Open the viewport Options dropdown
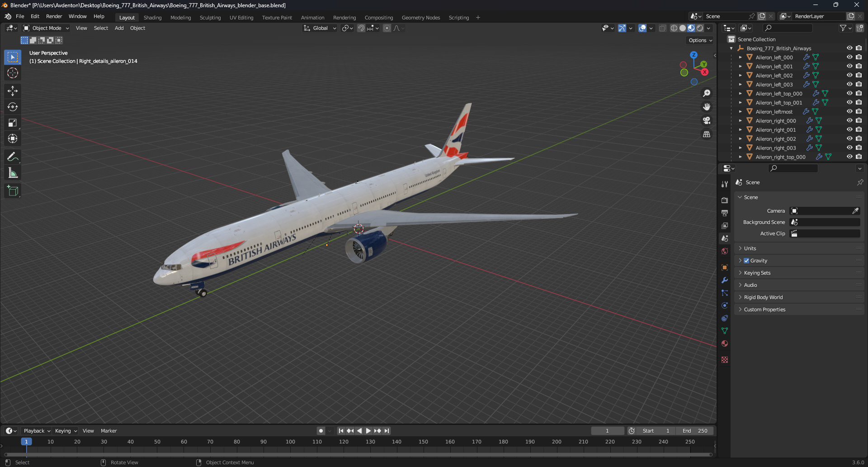The width and height of the screenshot is (868, 467). pyautogui.click(x=700, y=40)
